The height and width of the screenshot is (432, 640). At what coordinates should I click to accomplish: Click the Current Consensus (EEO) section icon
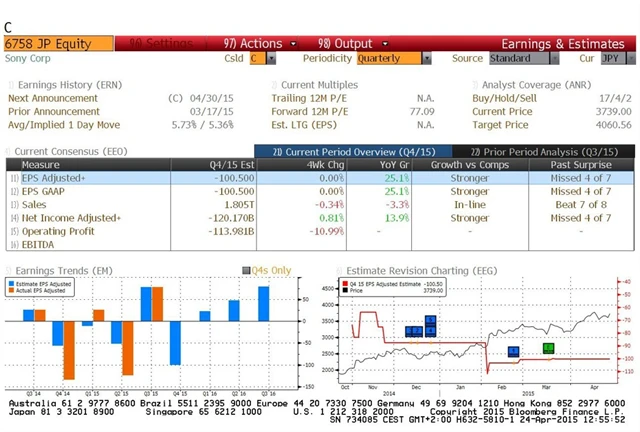[10, 151]
